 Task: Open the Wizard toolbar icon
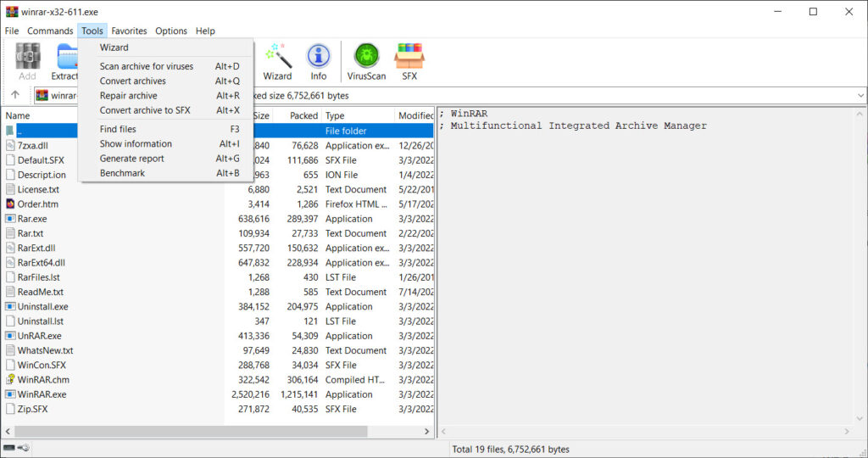(x=277, y=61)
